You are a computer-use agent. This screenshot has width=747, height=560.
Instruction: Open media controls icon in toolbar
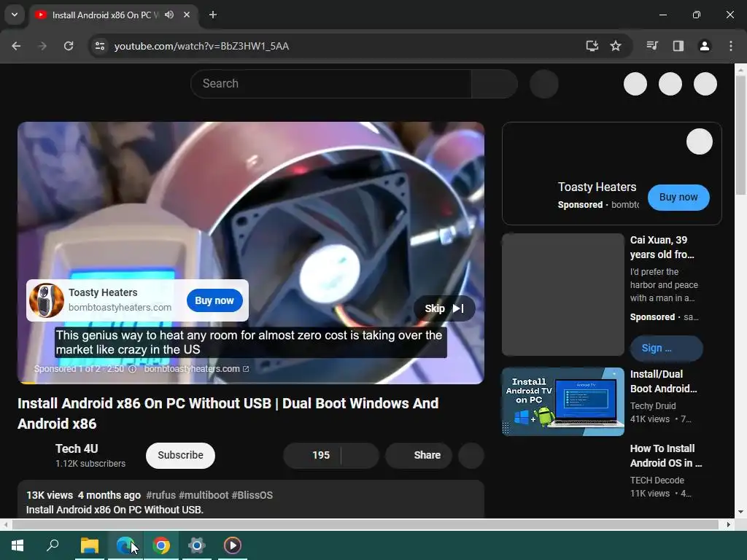pyautogui.click(x=652, y=46)
